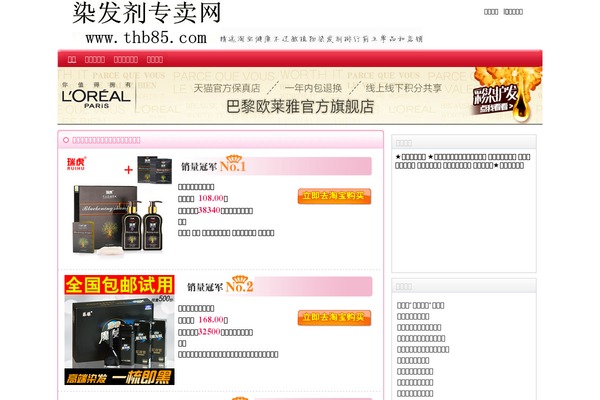
Task: Click the 点我看看 hair dye badge in banner
Action: [496, 100]
